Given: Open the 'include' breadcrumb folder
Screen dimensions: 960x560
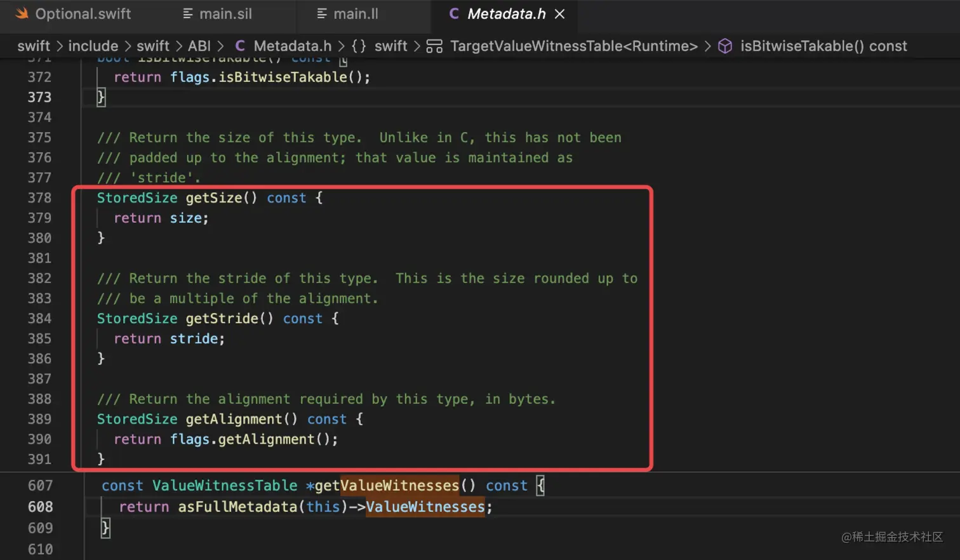Looking at the screenshot, I should pyautogui.click(x=93, y=46).
